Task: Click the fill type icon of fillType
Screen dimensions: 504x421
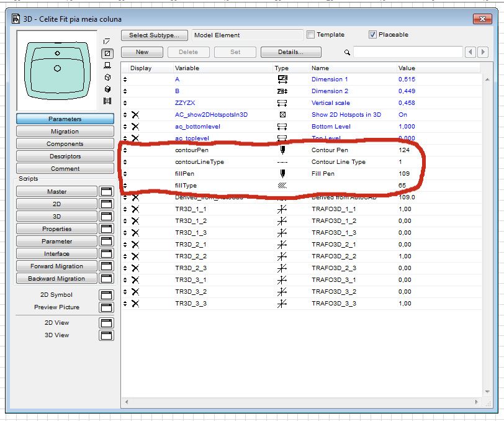Action: coord(282,186)
